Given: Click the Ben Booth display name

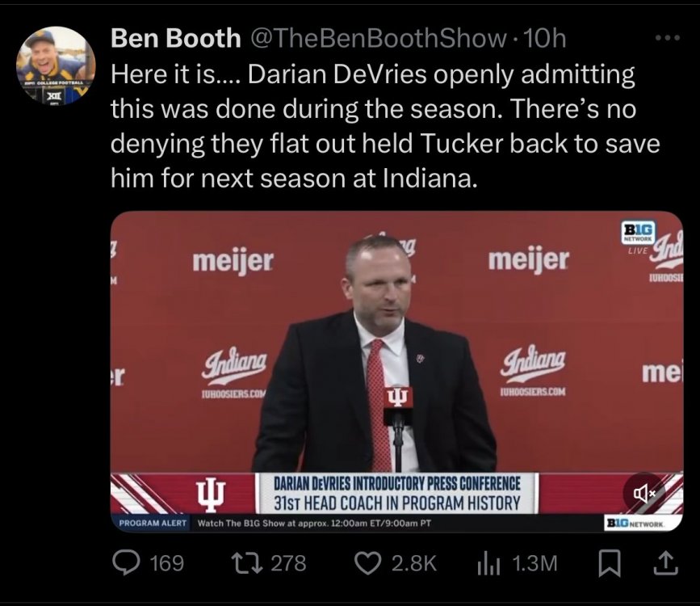Looking at the screenshot, I should (x=175, y=37).
